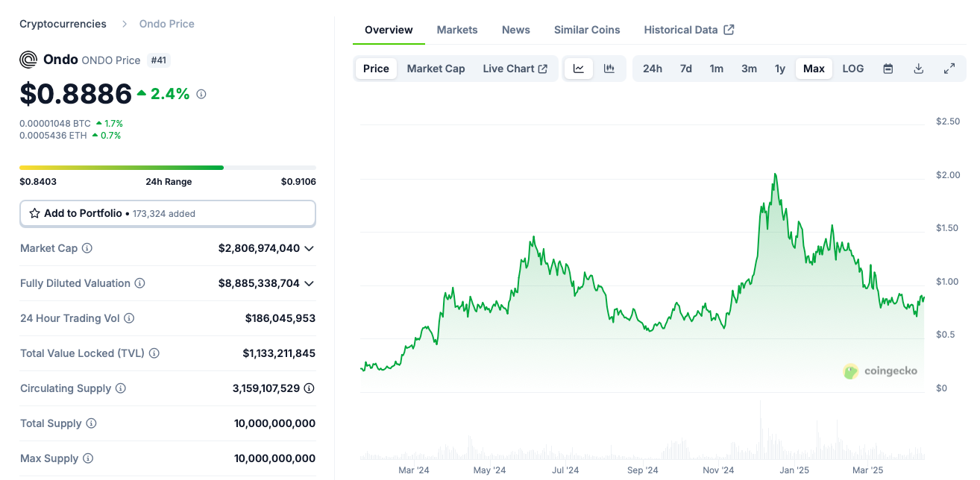Open price change info icon beside 2.4%
Screen dimensions: 980x480
pos(201,94)
